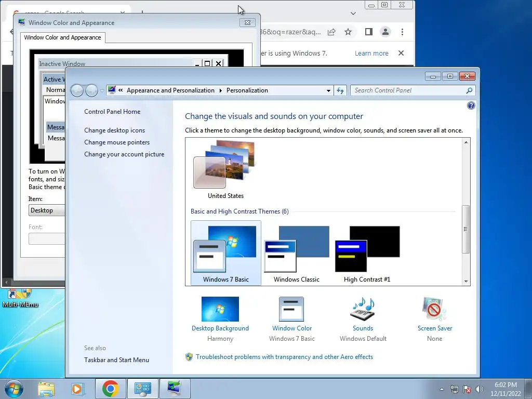
Task: Switch to Chrome in the taskbar
Action: coord(111,389)
